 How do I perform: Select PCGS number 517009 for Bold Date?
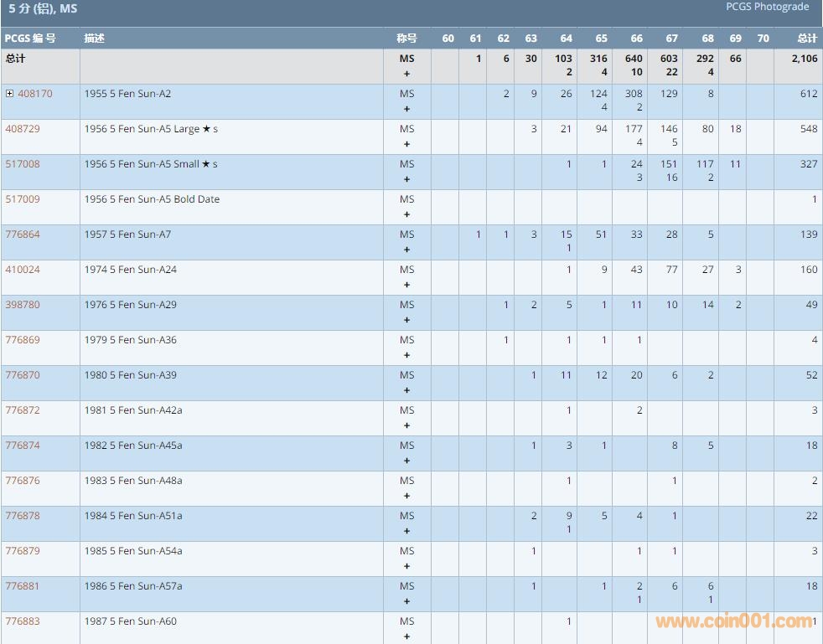point(23,199)
